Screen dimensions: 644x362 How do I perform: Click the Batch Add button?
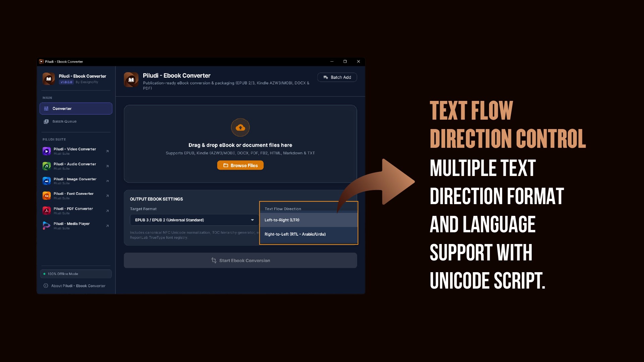tap(337, 77)
